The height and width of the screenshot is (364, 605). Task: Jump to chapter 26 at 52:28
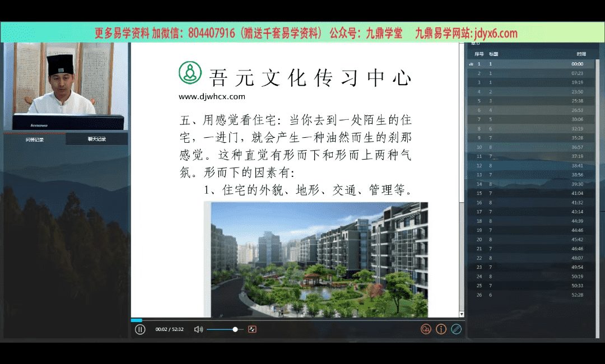click(531, 295)
